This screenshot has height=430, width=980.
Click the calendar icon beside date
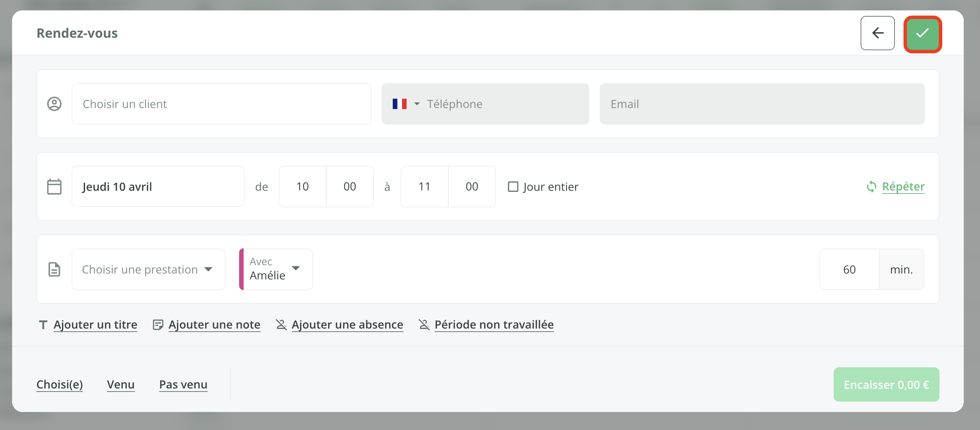pyautogui.click(x=54, y=187)
